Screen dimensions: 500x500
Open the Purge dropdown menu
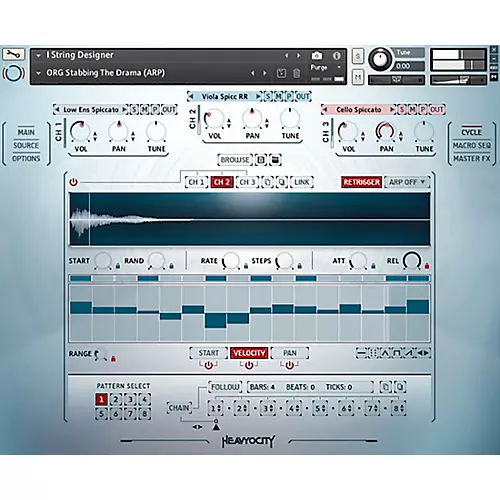point(325,67)
